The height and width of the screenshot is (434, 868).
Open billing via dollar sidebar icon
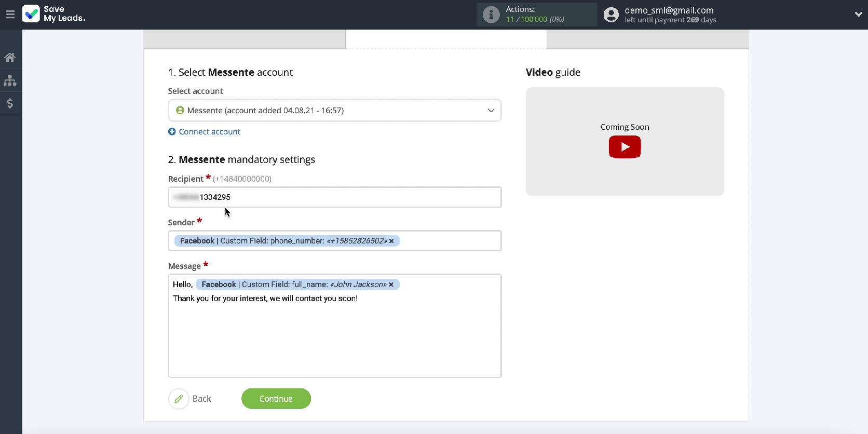click(x=10, y=104)
